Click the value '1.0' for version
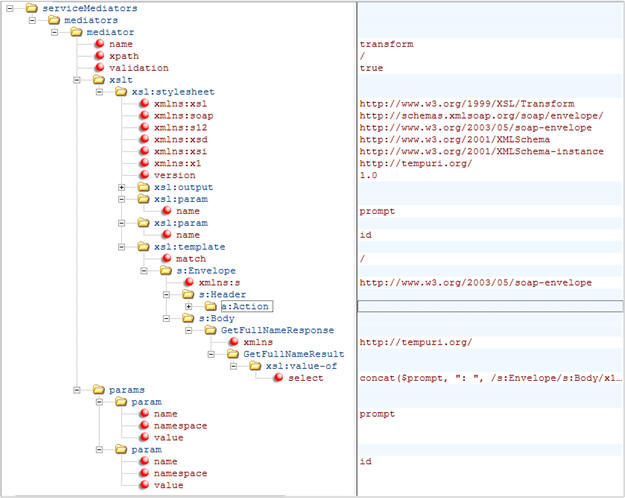Viewport: 625px width, 498px height. click(x=368, y=175)
